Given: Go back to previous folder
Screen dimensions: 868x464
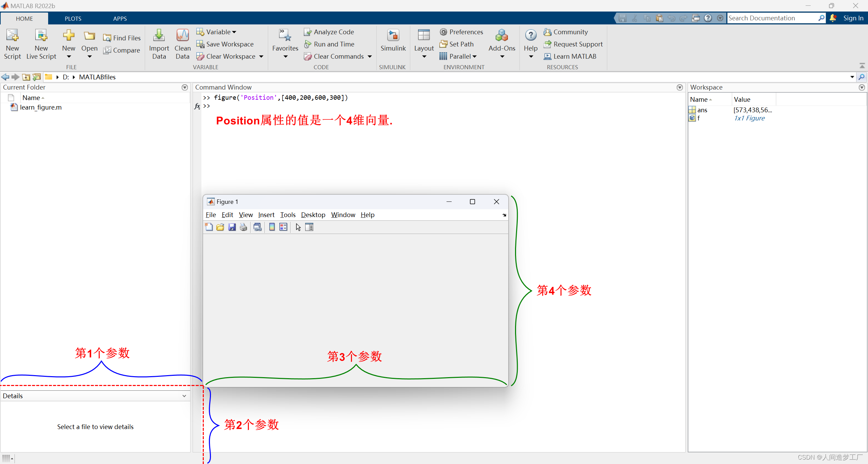Looking at the screenshot, I should (x=5, y=77).
